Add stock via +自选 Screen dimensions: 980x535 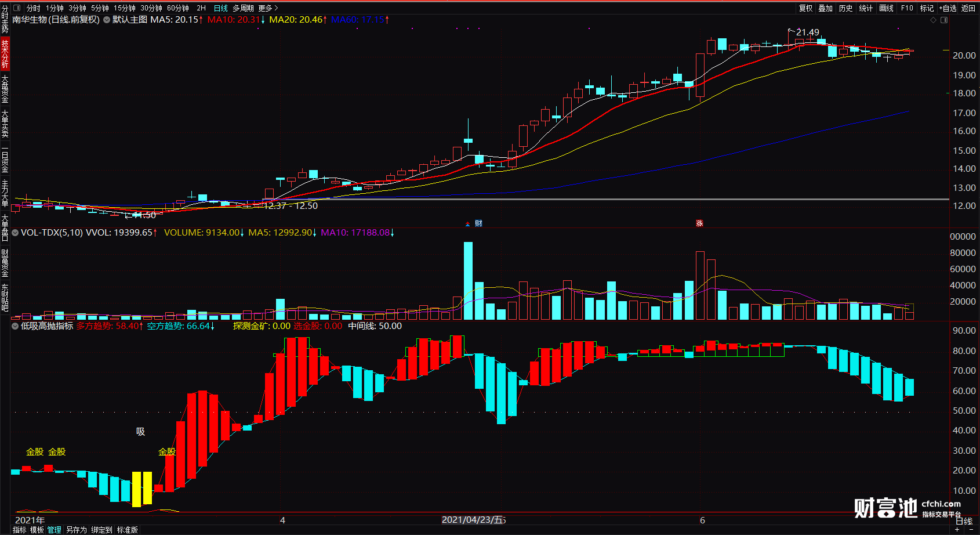point(948,8)
